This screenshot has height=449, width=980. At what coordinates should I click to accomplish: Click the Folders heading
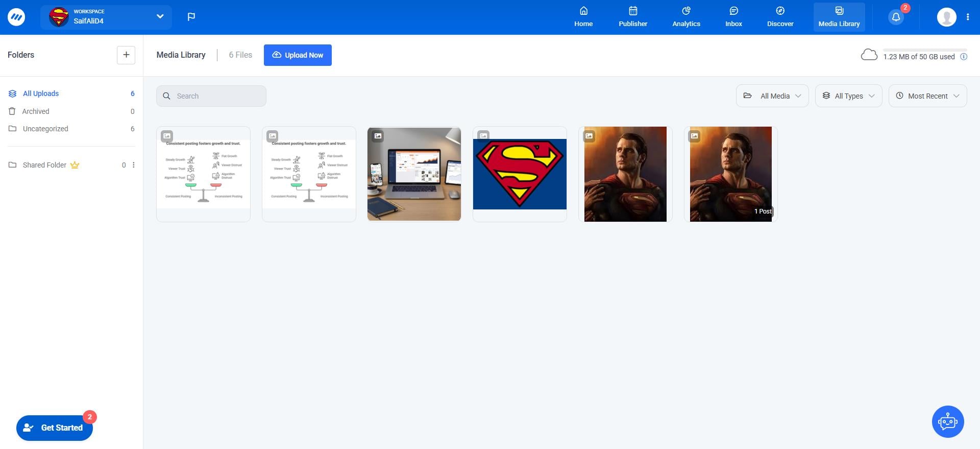coord(21,55)
